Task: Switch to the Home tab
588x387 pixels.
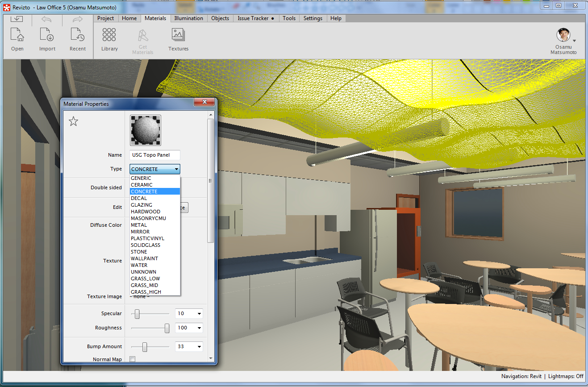Action: coord(129,18)
